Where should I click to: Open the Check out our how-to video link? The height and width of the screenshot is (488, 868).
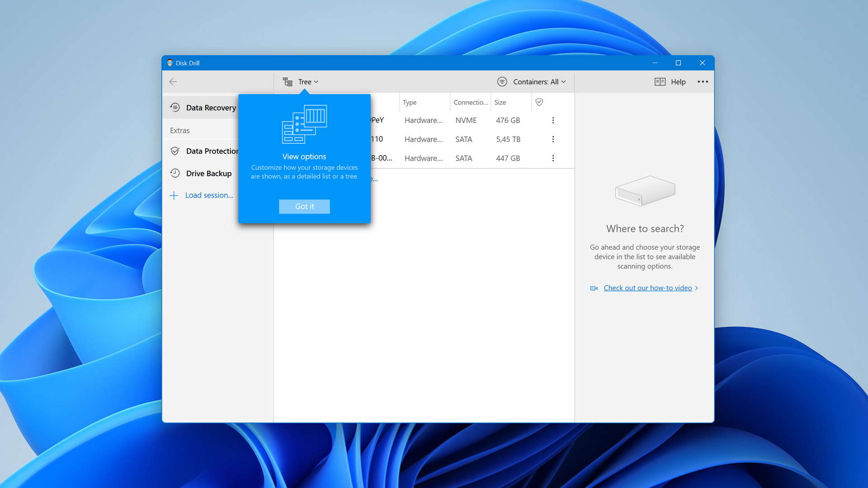(x=647, y=288)
